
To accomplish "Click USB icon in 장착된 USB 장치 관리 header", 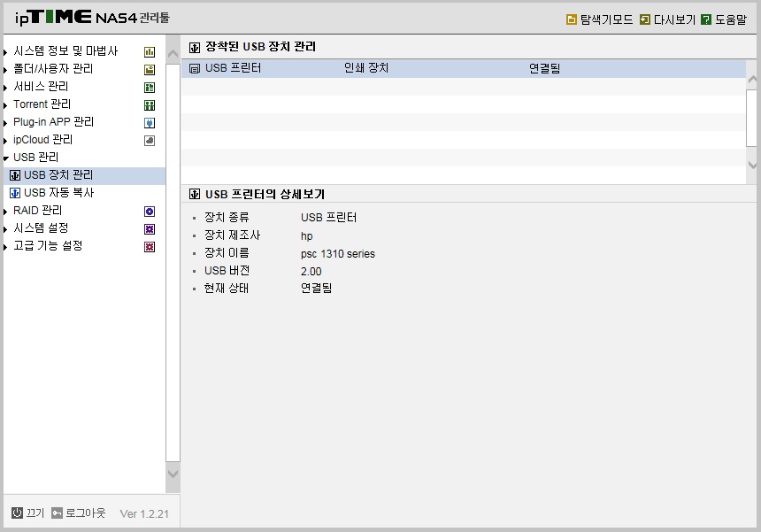I will (x=195, y=47).
